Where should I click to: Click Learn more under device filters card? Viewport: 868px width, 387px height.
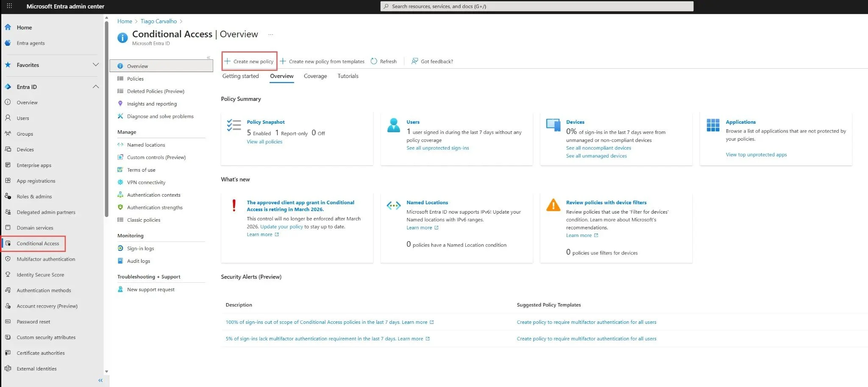pos(582,235)
